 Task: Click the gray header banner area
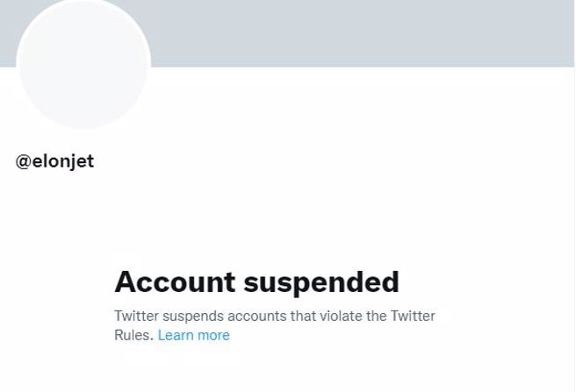[x=351, y=33]
